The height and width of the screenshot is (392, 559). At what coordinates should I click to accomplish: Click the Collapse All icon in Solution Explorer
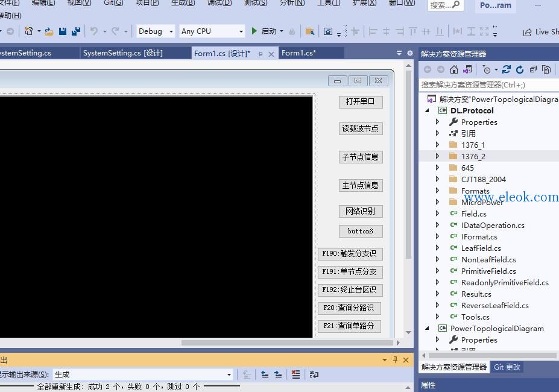point(533,69)
